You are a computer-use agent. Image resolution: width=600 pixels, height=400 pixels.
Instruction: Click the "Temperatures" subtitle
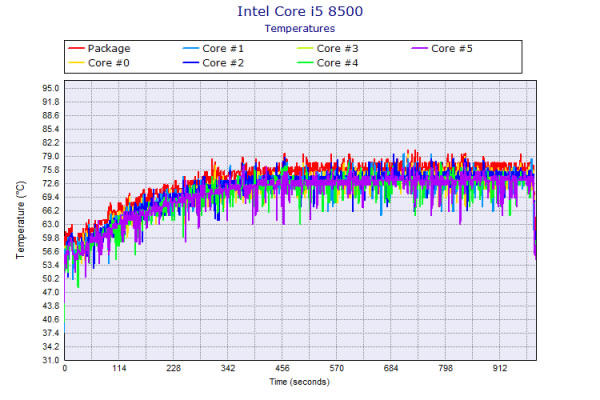(300, 29)
